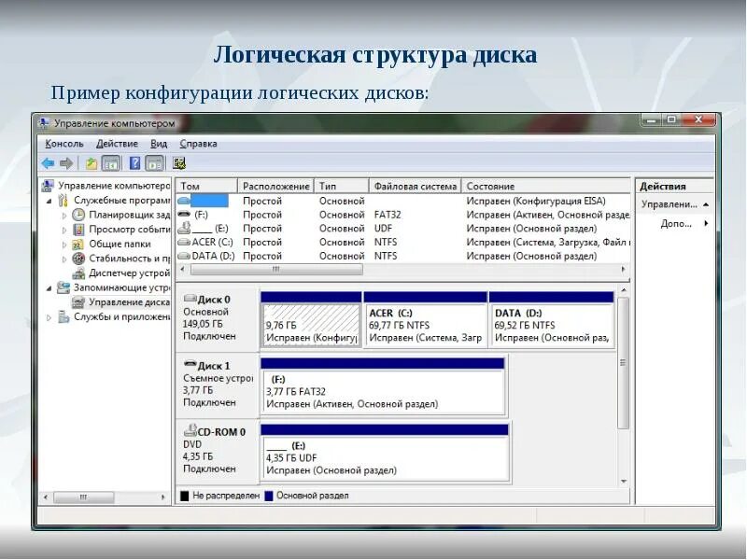The width and height of the screenshot is (747, 560).
Task: Click the last toolbar icon with checkmark
Action: point(179,163)
